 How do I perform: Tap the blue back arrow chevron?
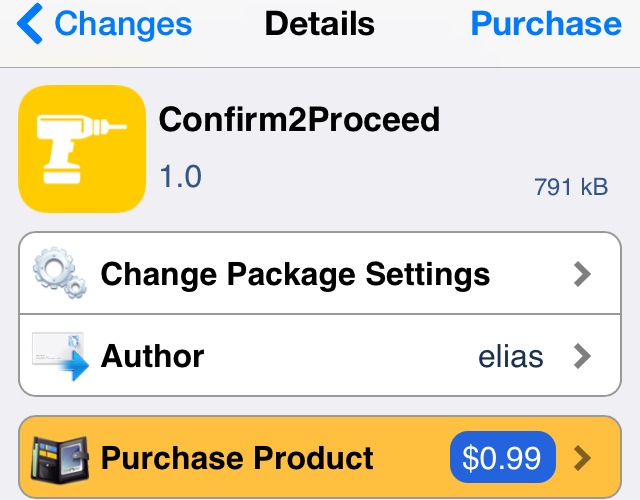tap(30, 23)
